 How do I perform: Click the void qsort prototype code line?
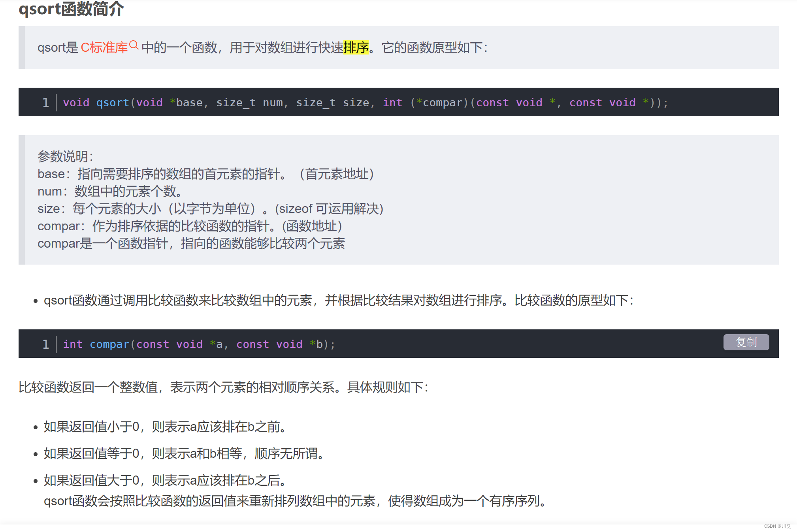[x=366, y=103]
